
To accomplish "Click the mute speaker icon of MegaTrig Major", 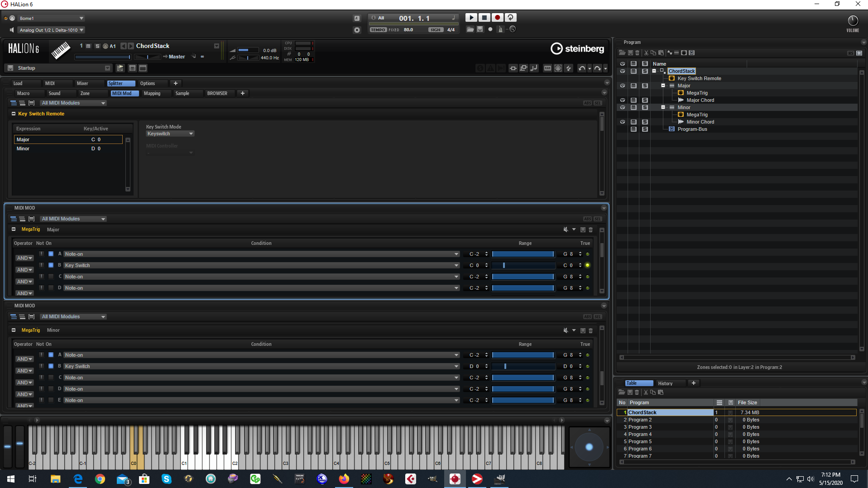I will (x=566, y=230).
